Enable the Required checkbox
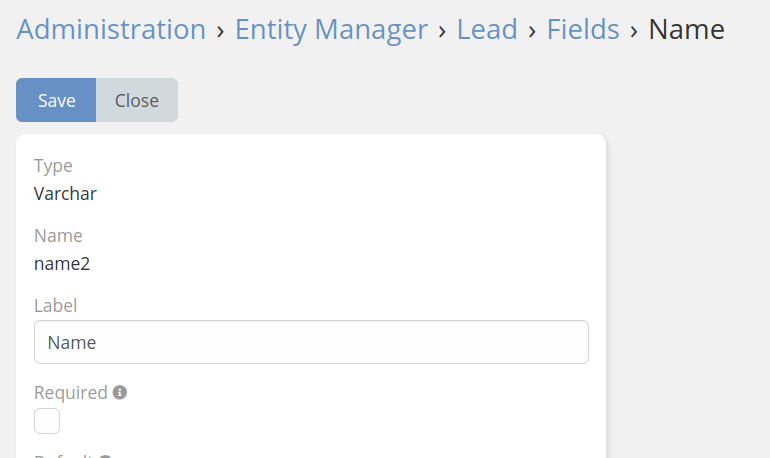The width and height of the screenshot is (770, 458). 47,421
